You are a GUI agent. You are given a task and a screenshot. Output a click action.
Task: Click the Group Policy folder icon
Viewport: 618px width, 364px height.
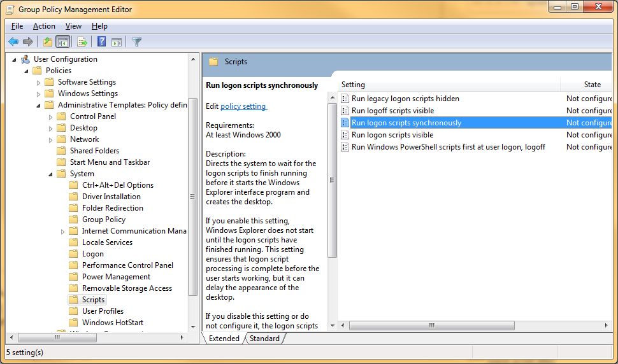(x=73, y=219)
